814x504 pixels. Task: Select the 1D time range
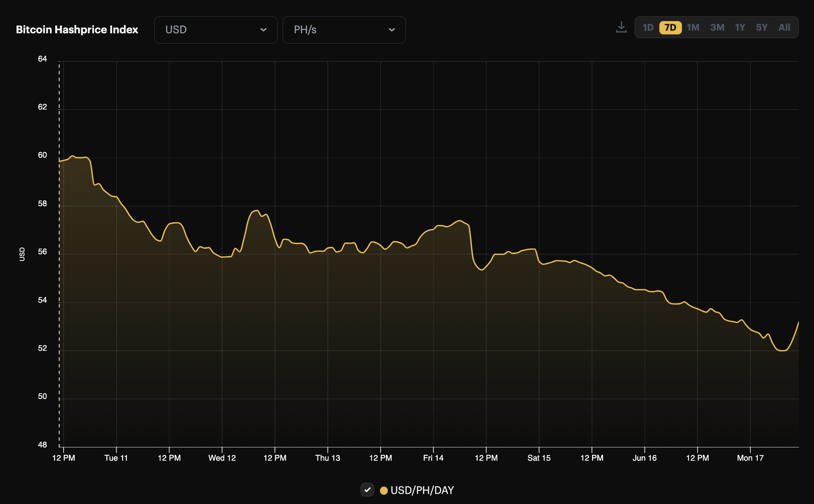pyautogui.click(x=648, y=27)
